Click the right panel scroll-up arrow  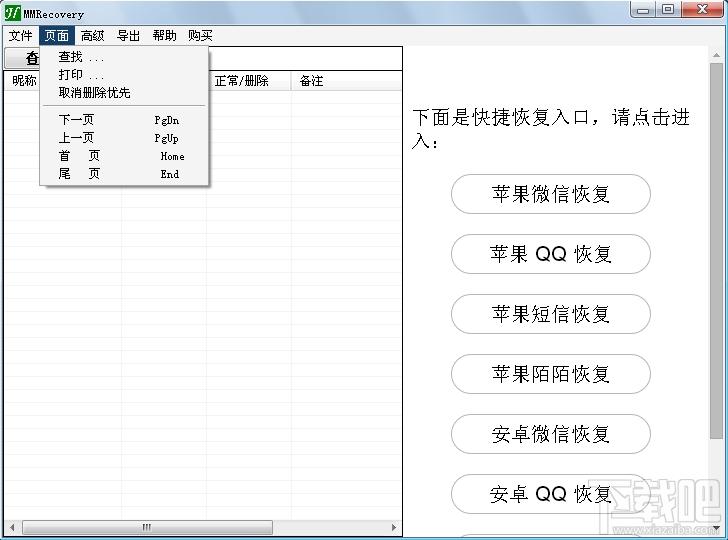tap(717, 55)
